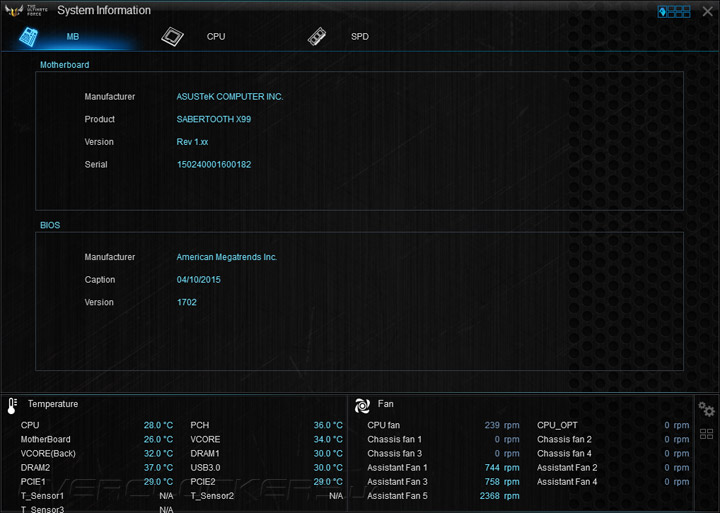Click the DRAM1 temperature reading
Viewport: 720px width, 513px height.
click(x=328, y=454)
